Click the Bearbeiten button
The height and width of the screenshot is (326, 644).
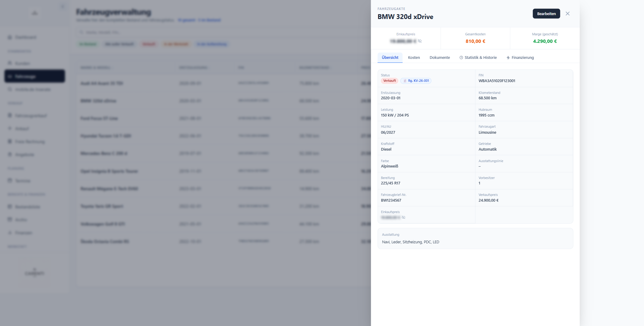point(546,14)
